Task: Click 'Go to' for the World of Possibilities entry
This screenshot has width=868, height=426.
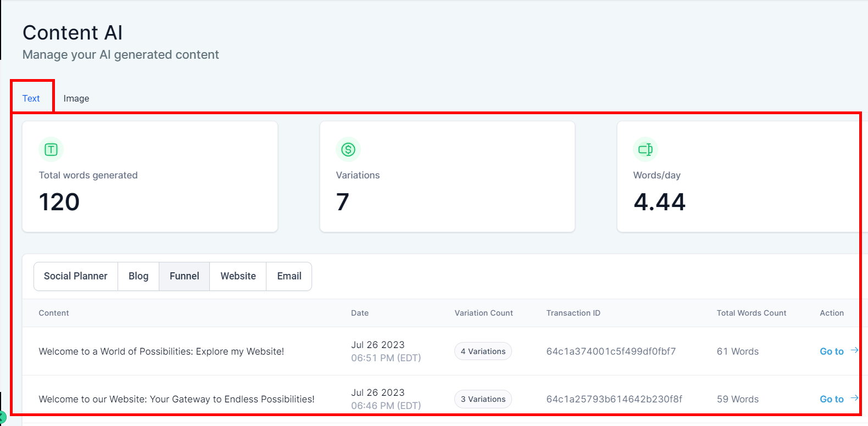Action: coord(831,351)
